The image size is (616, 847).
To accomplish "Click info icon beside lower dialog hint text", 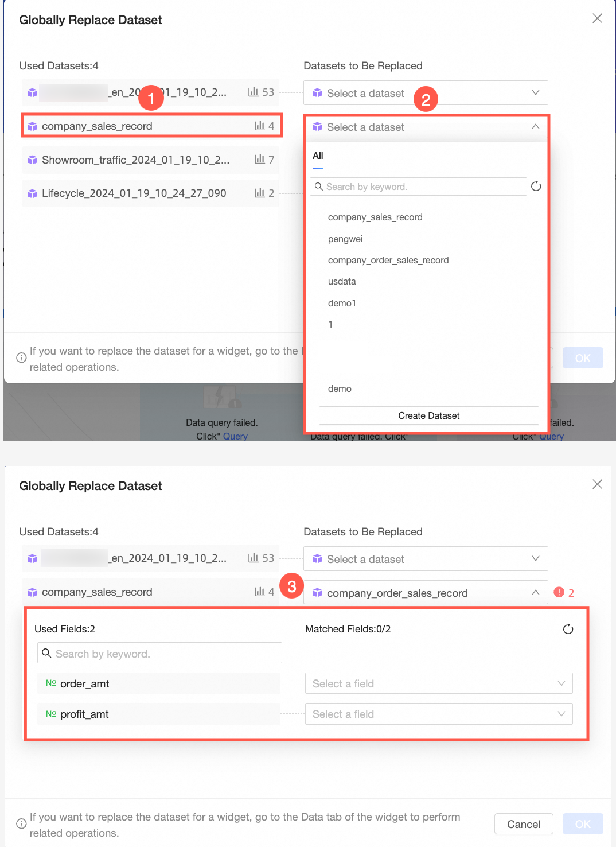I will [21, 824].
